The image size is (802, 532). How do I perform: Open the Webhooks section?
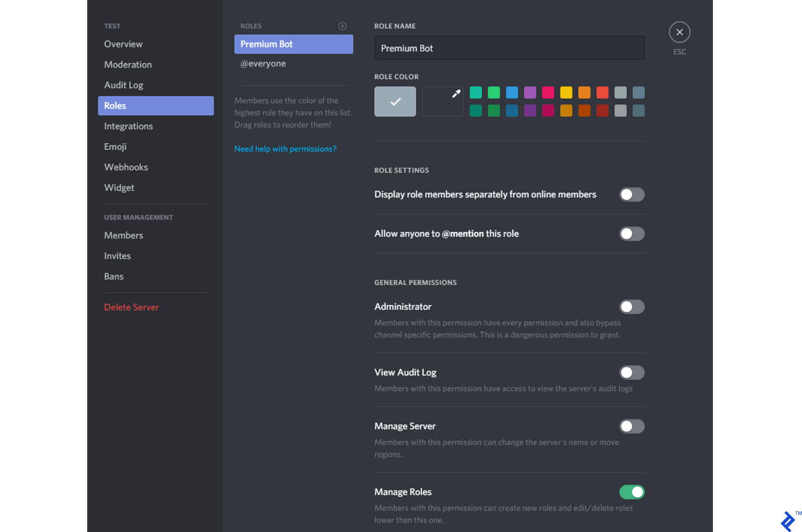(126, 167)
